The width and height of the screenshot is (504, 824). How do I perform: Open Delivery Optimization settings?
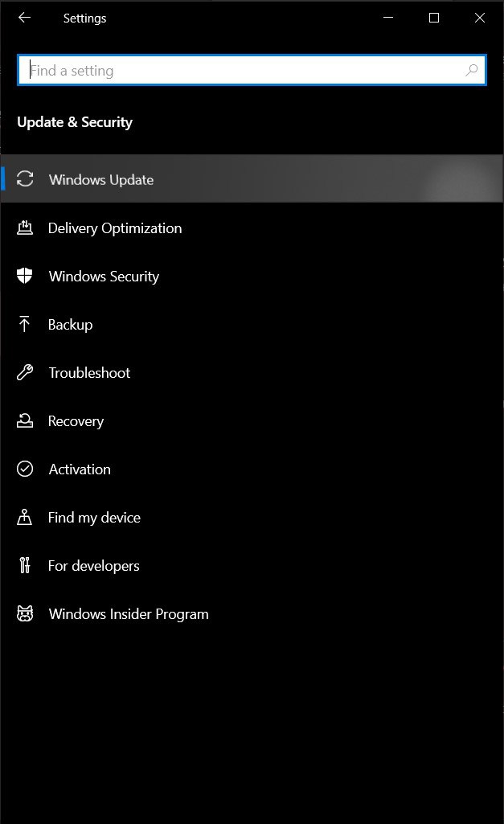(x=252, y=228)
